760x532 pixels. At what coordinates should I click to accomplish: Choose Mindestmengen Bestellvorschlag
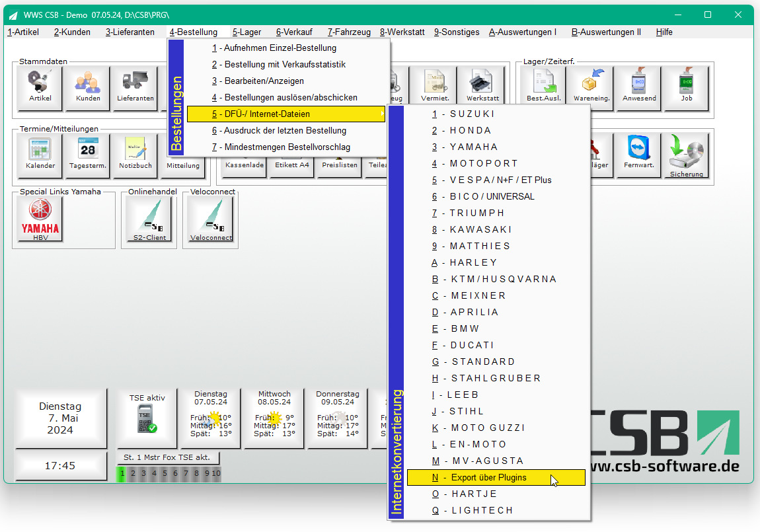pos(286,147)
